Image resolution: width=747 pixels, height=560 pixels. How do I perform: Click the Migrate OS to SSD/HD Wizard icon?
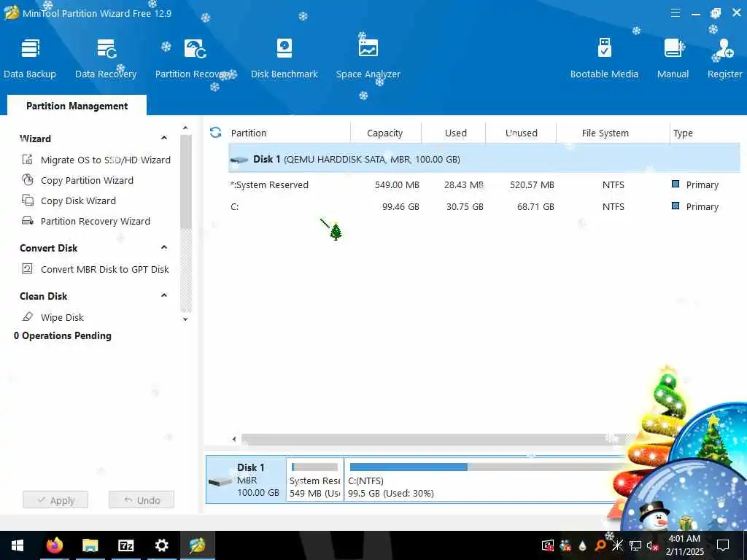pos(28,160)
